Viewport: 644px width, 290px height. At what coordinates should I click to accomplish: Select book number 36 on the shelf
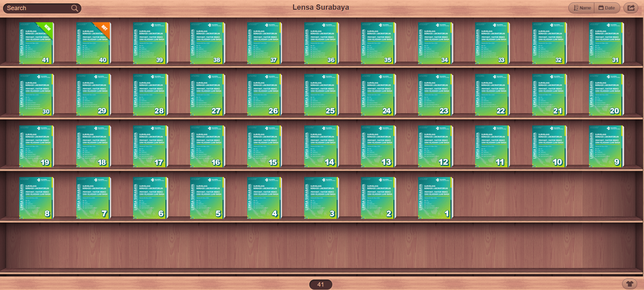pyautogui.click(x=321, y=43)
